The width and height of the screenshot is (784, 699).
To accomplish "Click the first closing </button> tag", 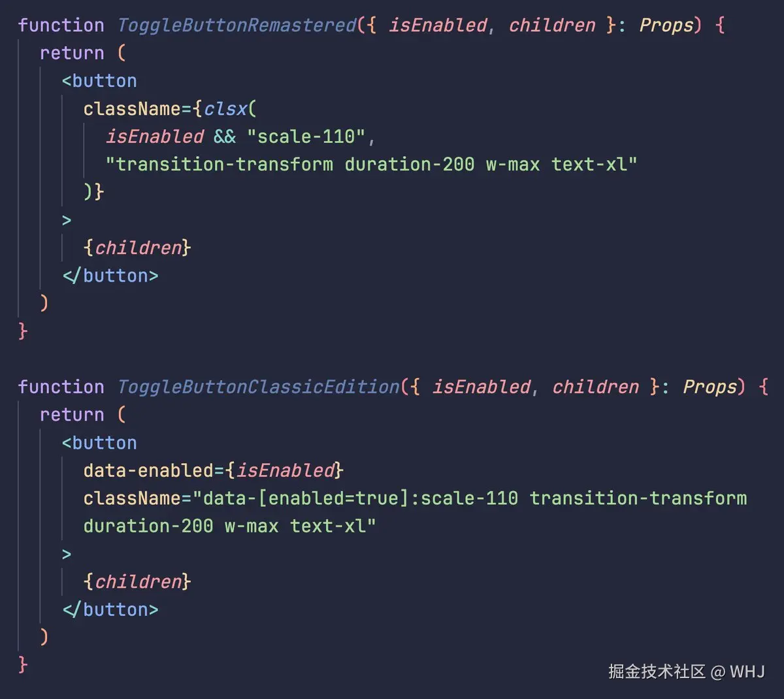I will click(110, 276).
